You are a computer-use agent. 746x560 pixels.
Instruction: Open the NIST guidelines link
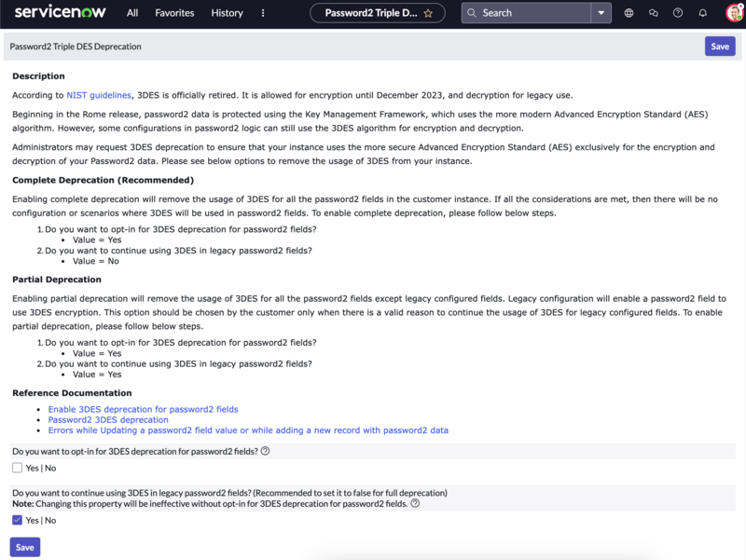[99, 95]
